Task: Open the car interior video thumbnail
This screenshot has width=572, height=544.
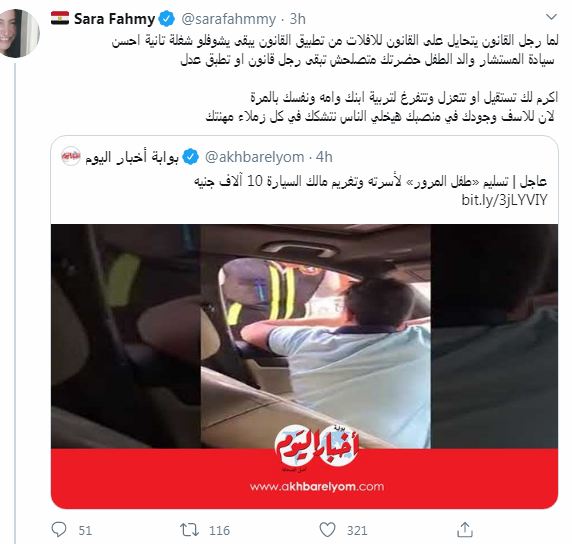Action: pos(304,336)
